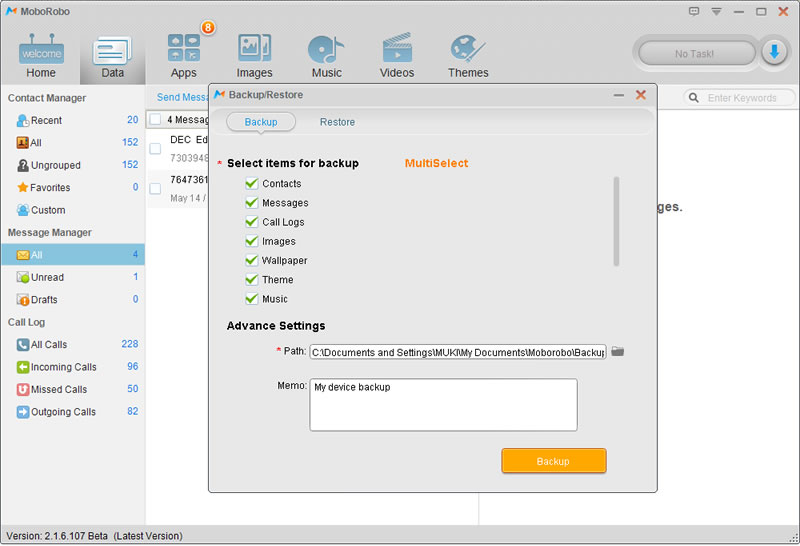Select Custom contact group

73,210
